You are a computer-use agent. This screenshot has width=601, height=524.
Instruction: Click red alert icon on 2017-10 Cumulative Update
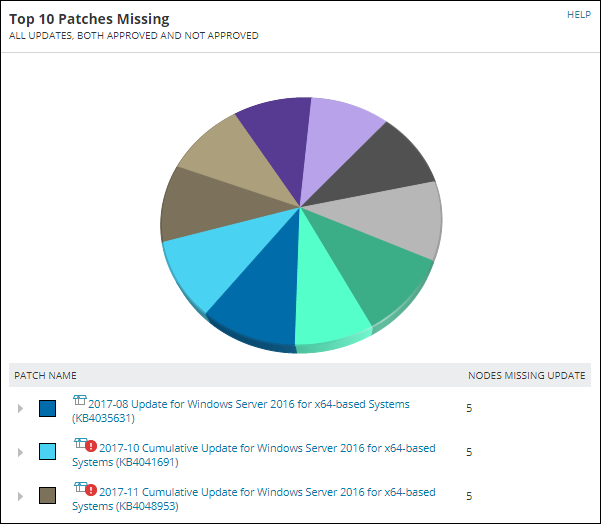92,447
